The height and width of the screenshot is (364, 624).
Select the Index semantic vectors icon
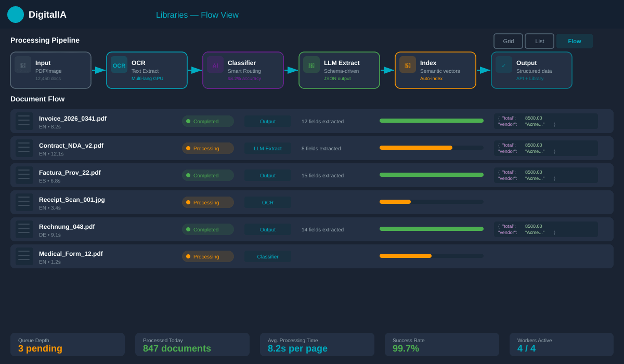click(x=407, y=65)
